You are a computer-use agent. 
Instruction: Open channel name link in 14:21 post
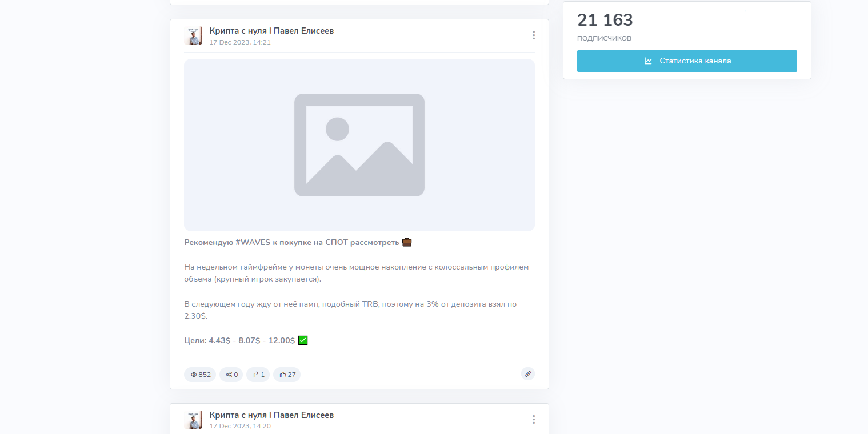pyautogui.click(x=271, y=31)
